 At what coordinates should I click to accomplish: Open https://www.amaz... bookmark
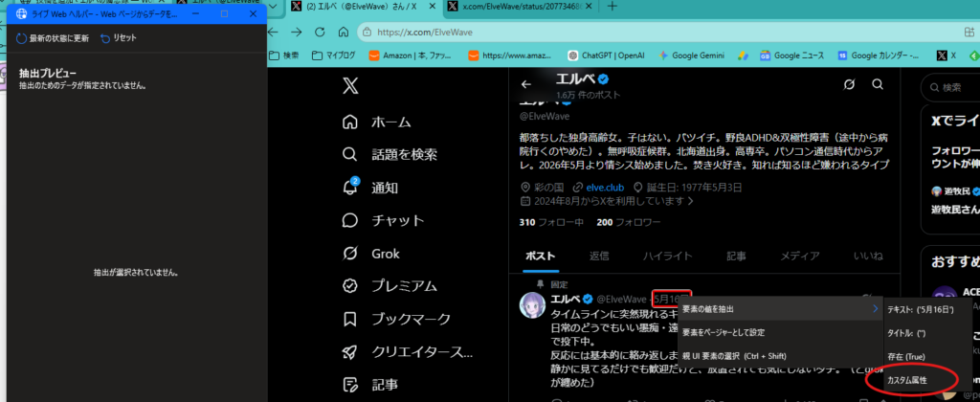click(510, 55)
